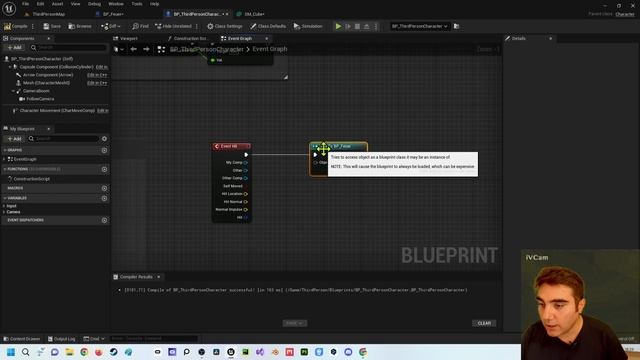Open Class Settings from toolbar
The image size is (640, 360).
224,26
